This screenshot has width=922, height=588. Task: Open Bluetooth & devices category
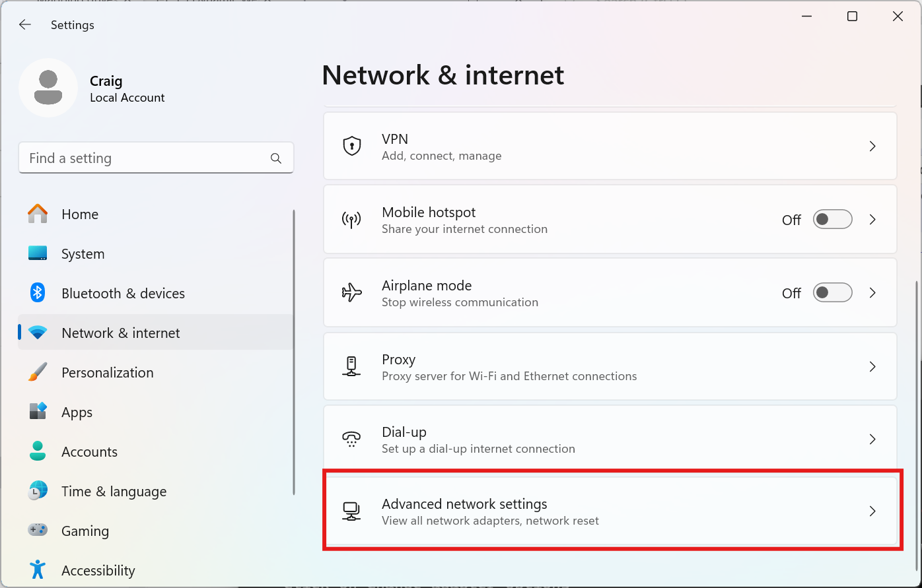(x=156, y=293)
